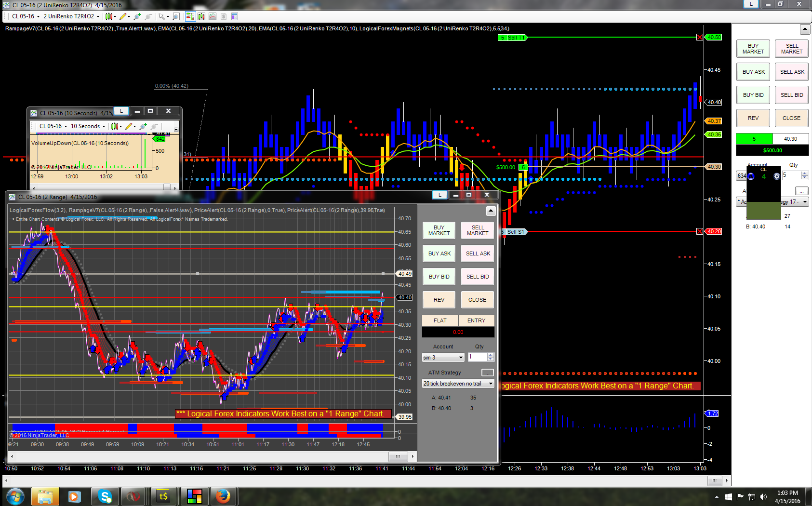Open the sim 3 account dropdown
This screenshot has width=812, height=506.
tap(443, 358)
